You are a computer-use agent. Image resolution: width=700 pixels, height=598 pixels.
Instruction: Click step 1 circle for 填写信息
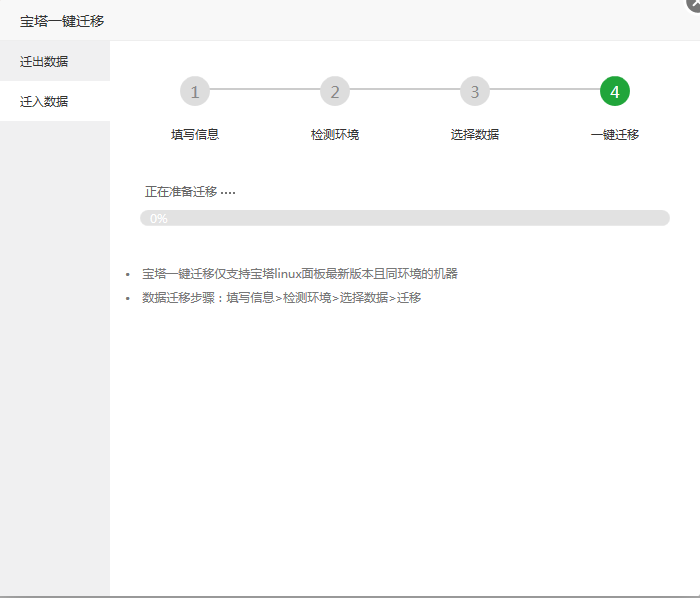pyautogui.click(x=195, y=91)
